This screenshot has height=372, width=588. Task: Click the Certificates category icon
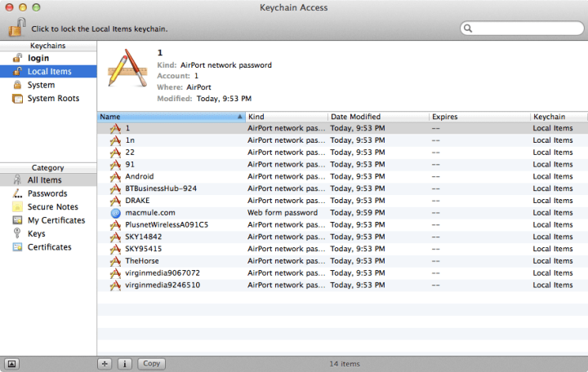pyautogui.click(x=17, y=247)
